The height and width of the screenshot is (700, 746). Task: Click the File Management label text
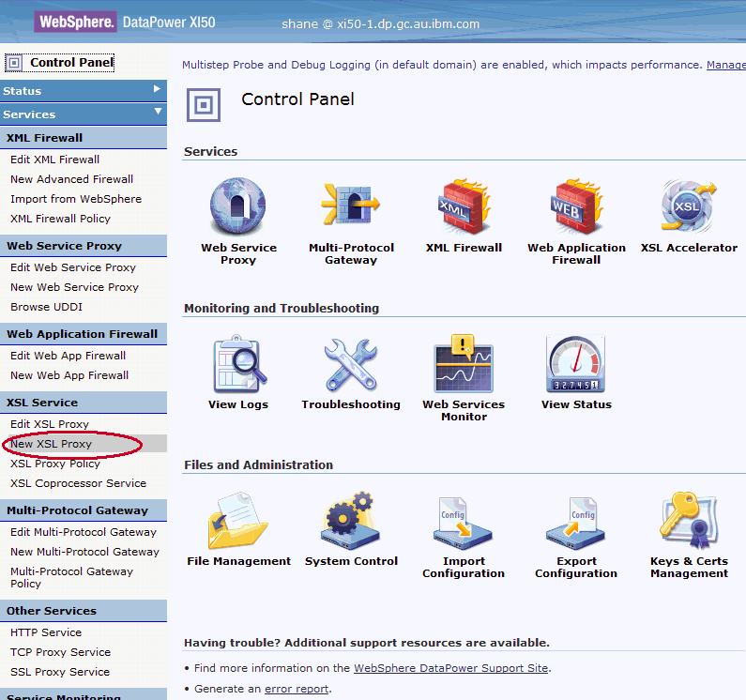(x=238, y=561)
